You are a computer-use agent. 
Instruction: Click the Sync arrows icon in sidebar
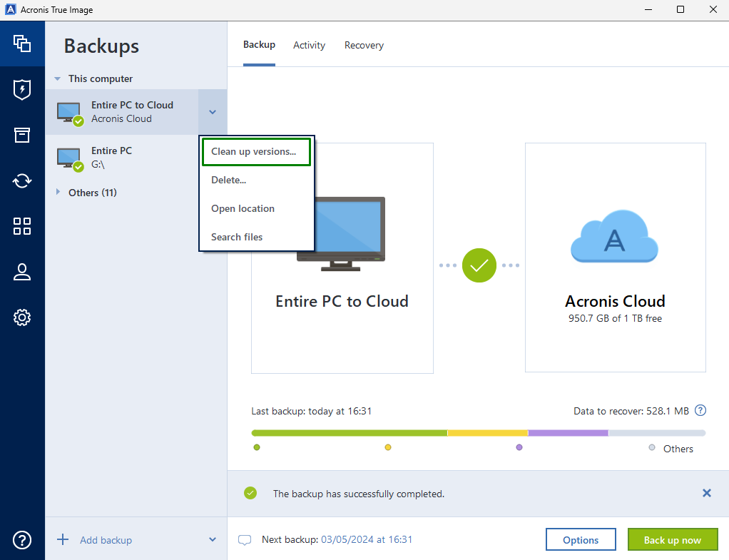[22, 180]
